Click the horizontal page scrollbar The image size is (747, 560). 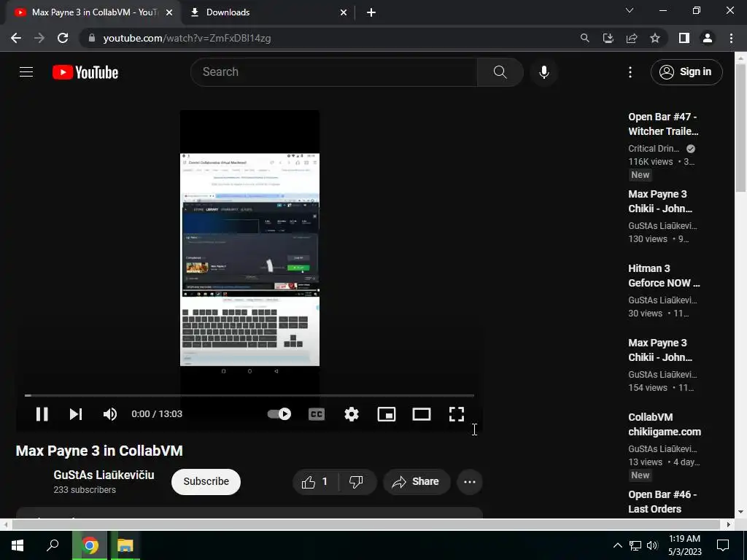pos(366,524)
